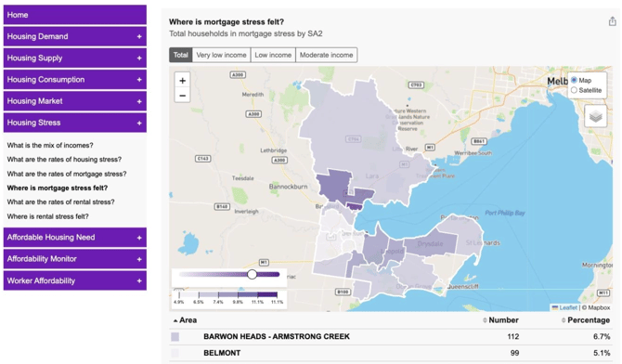Viewport: 622px width, 364px height.
Task: Open 'What are the rates of rental stress?'
Action: (60, 202)
